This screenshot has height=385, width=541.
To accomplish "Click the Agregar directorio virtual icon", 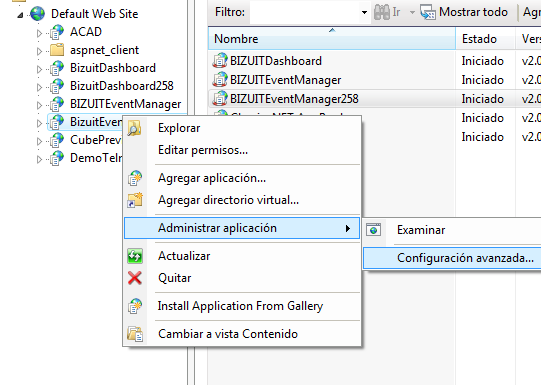I will click(135, 200).
